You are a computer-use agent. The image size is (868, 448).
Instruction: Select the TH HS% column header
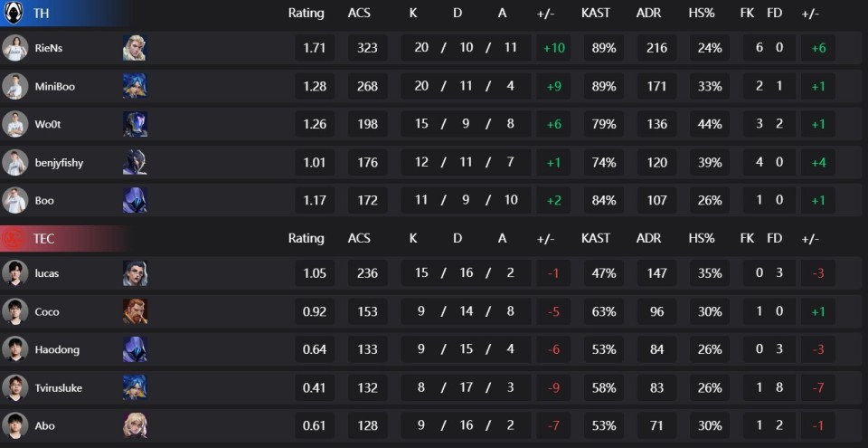(702, 14)
